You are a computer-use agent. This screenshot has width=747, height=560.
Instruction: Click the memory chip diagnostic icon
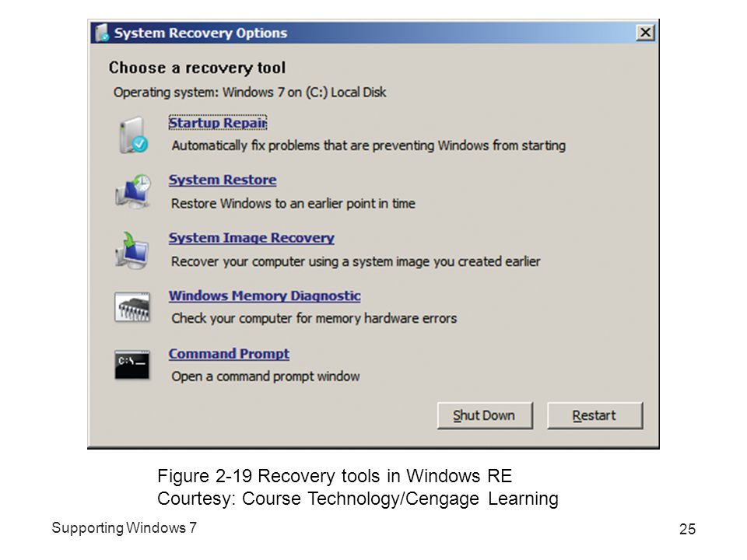(x=132, y=307)
